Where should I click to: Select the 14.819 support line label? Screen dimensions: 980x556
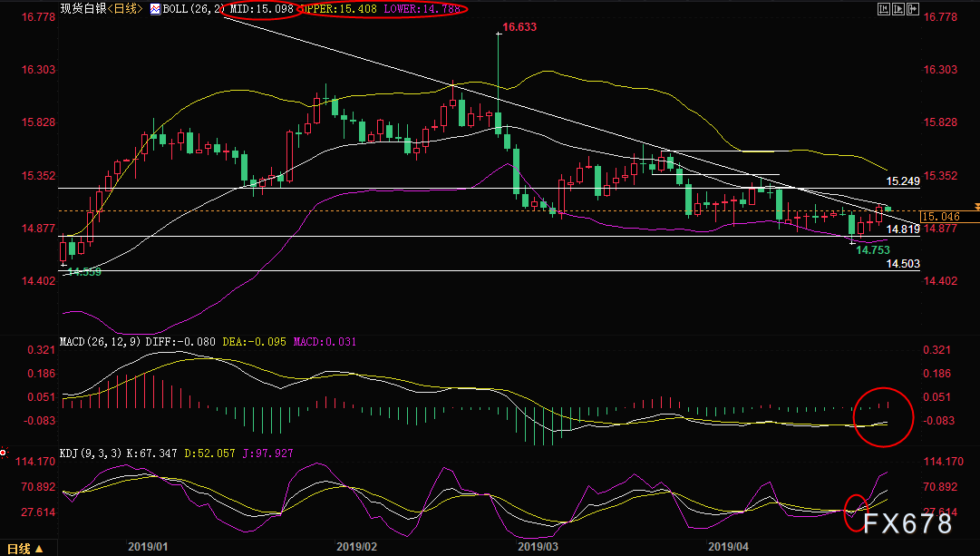click(903, 229)
